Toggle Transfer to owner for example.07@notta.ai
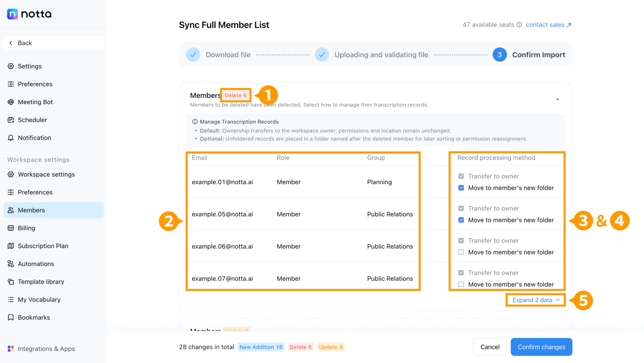The image size is (644, 363). tap(461, 273)
